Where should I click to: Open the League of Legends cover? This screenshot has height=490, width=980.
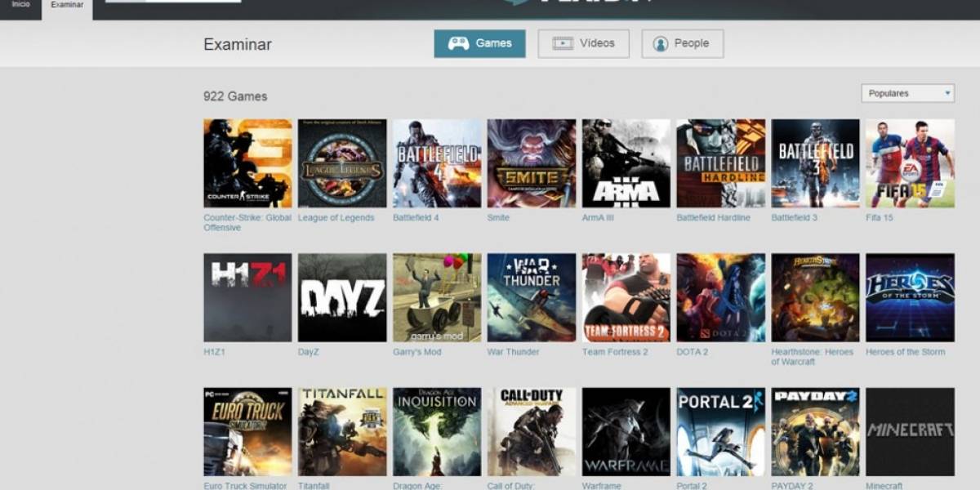point(342,163)
